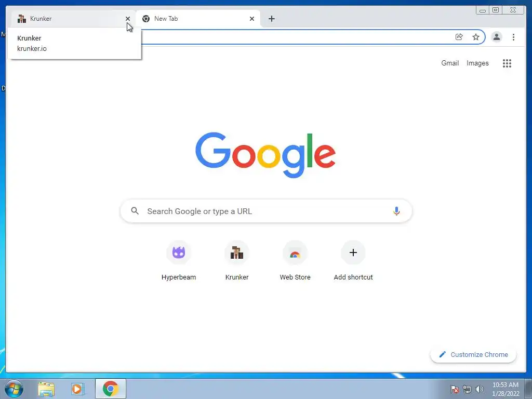This screenshot has height=399, width=532.
Task: Click the taskbar clock showing 10:53 AM
Action: click(x=505, y=389)
